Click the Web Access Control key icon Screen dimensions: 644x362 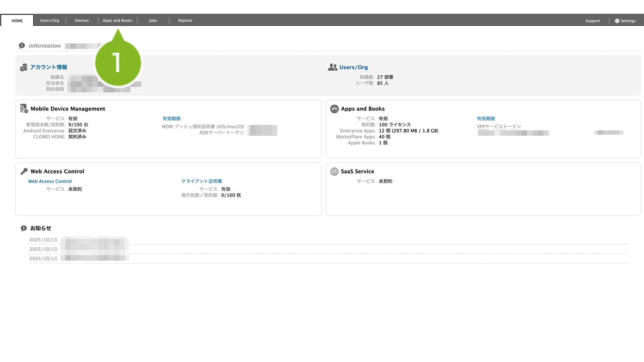[24, 171]
